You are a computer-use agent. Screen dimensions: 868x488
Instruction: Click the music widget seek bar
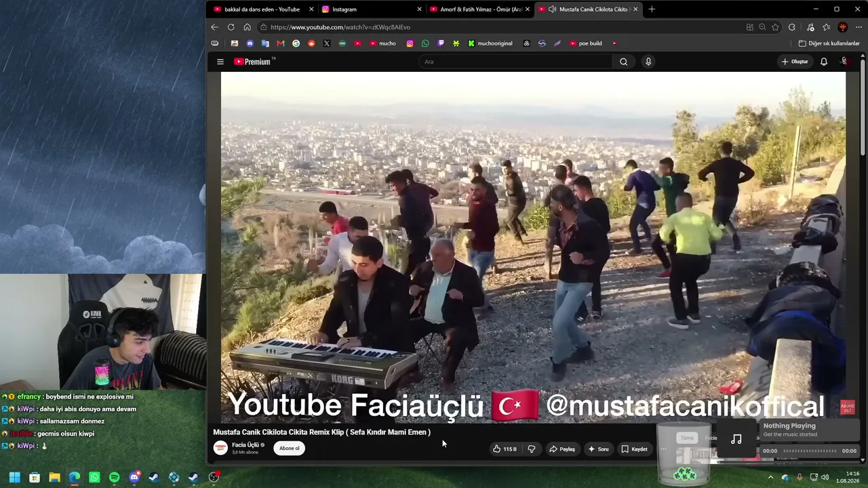click(x=809, y=451)
